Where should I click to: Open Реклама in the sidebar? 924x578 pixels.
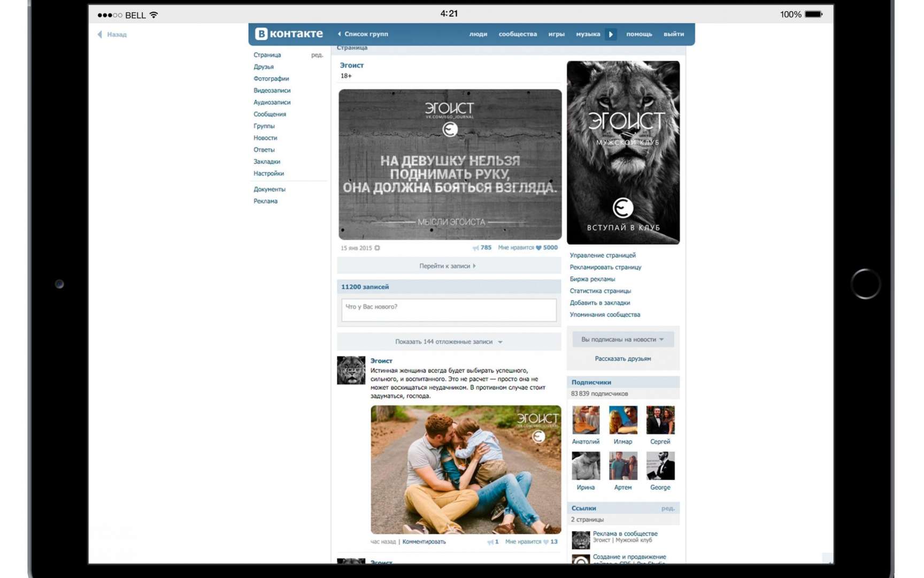point(265,201)
